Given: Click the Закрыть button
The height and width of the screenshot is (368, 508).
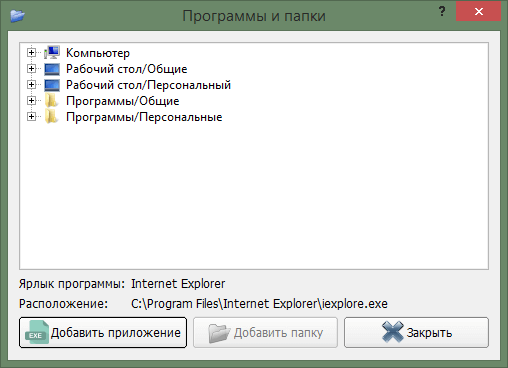Looking at the screenshot, I should [x=416, y=332].
